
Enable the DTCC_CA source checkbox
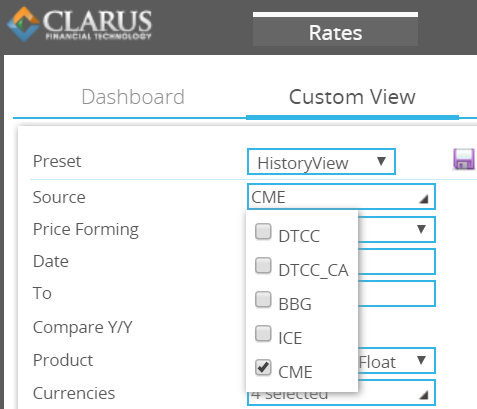point(263,265)
